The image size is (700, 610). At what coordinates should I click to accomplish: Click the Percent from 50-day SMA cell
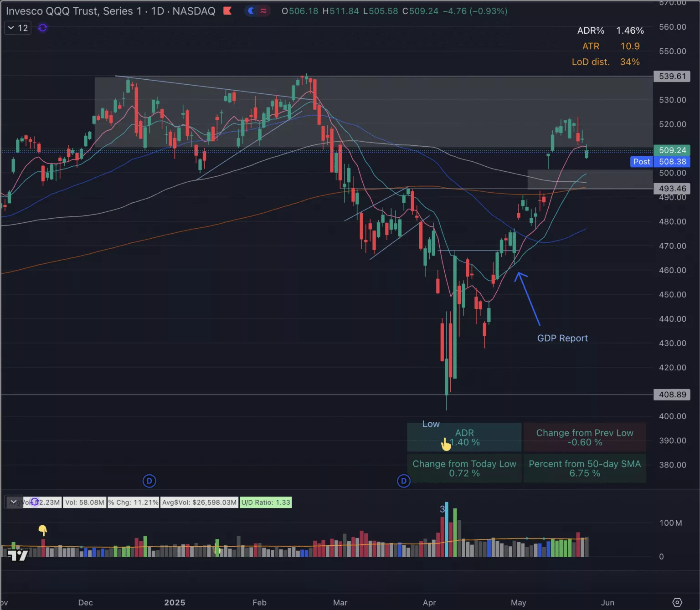click(585, 468)
